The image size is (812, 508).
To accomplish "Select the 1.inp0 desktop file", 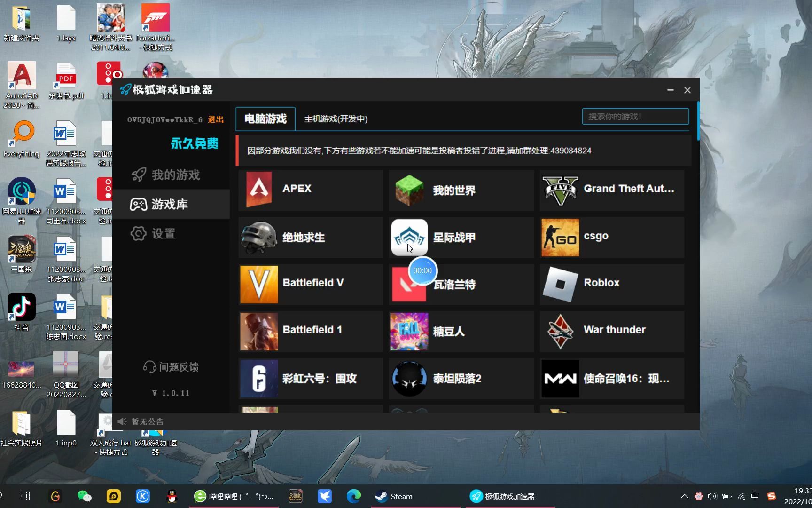I will pos(66,428).
